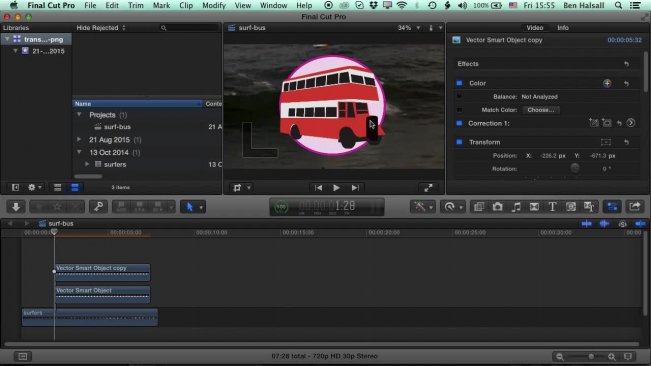This screenshot has height=366, width=651.
Task: Select the Vector Smart Object copy clip
Action: (103, 272)
